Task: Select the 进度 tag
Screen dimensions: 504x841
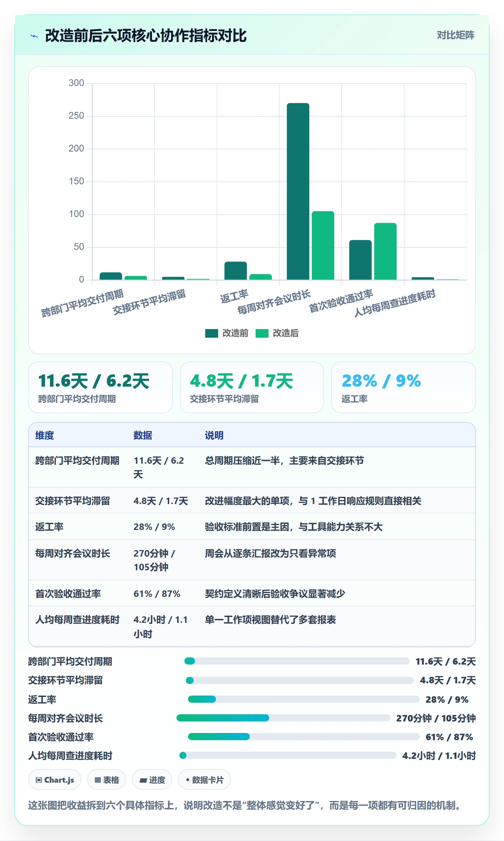Action: (152, 780)
